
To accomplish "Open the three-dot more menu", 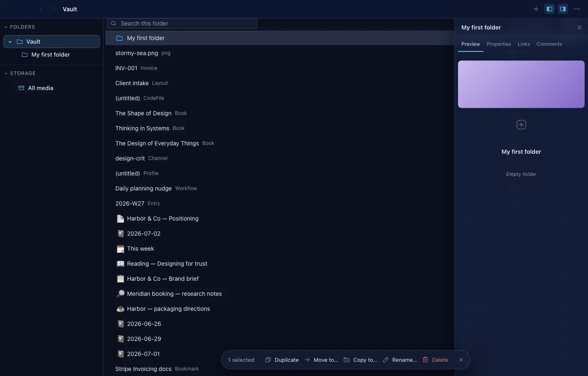I will click(x=577, y=9).
